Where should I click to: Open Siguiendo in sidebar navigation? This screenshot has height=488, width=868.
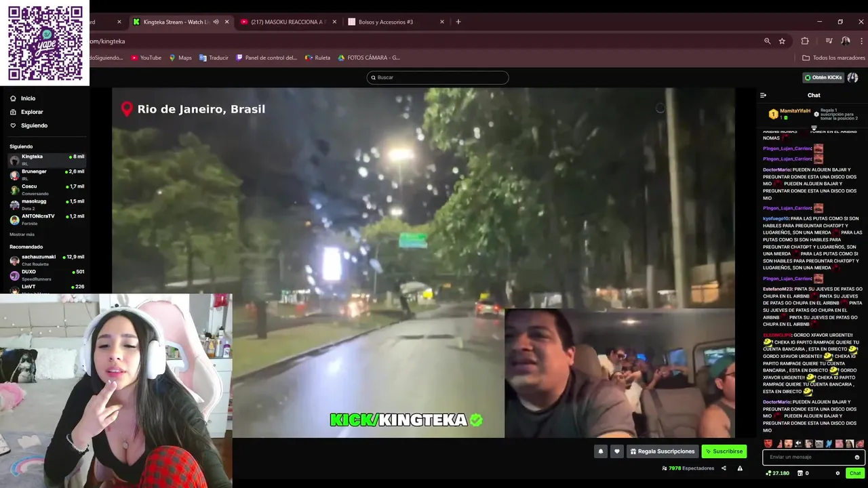coord(28,125)
